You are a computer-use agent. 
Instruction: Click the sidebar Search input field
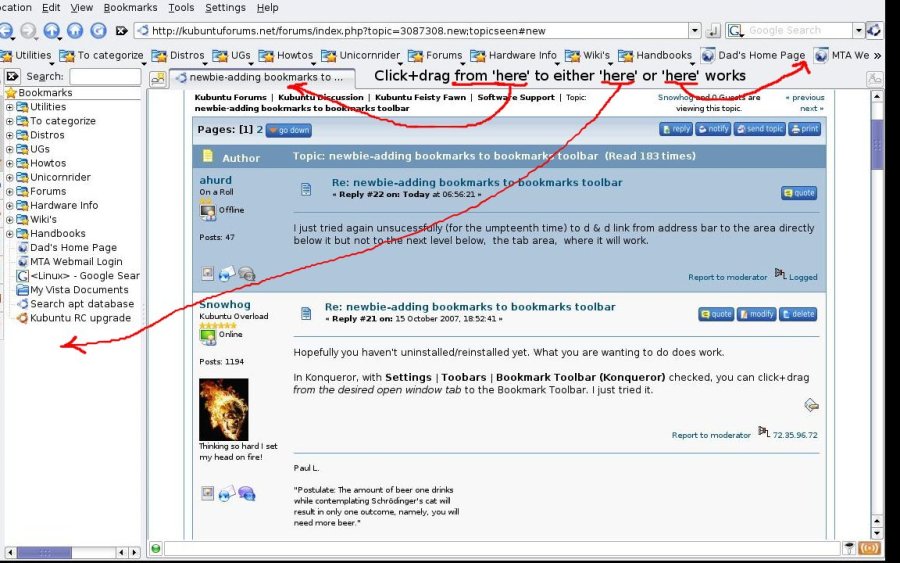point(105,76)
